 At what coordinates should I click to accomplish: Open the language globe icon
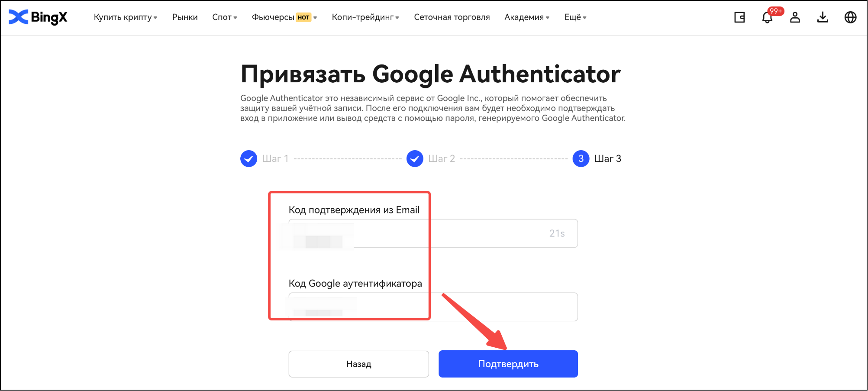(x=851, y=17)
